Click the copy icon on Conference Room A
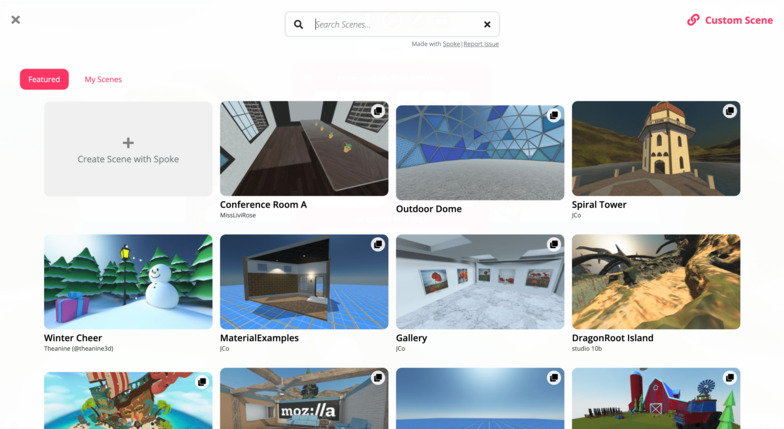 (378, 110)
